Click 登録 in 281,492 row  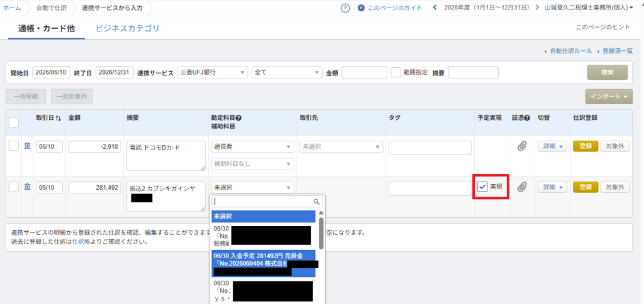(x=586, y=187)
